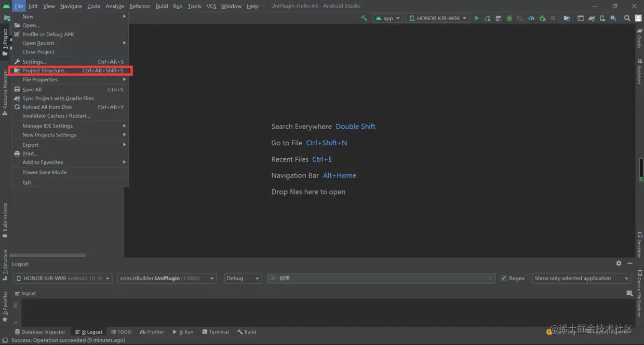Switch to the Build bottom tab
Screen dimensions: 644x345
pyautogui.click(x=247, y=332)
